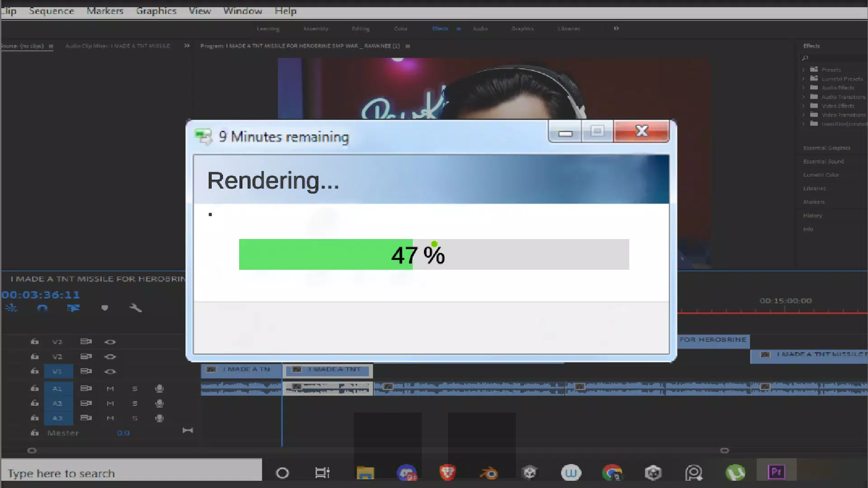
Task: Click the add marker shield icon
Action: pos(104,308)
